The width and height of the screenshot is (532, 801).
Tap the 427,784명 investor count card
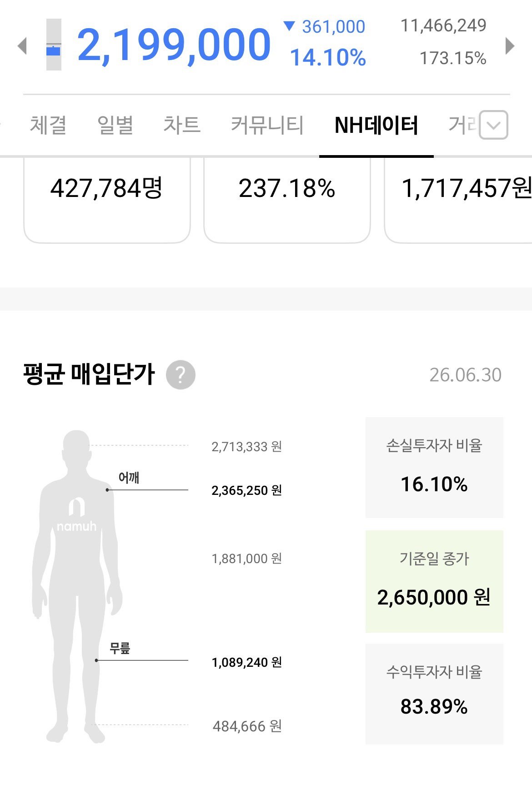pos(107,200)
